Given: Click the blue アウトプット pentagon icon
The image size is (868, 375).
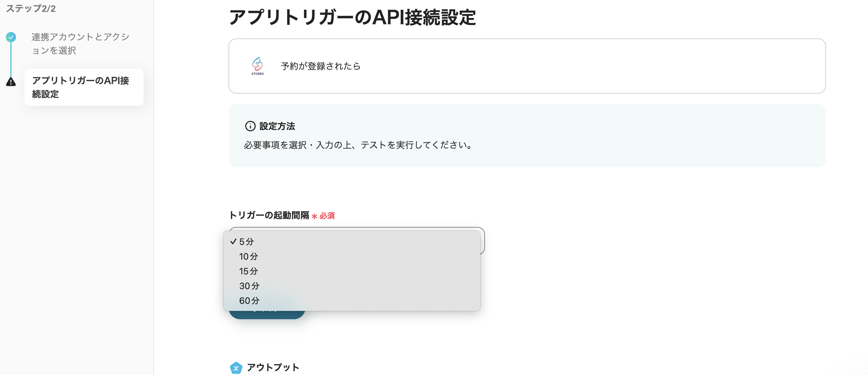Looking at the screenshot, I should point(236,368).
